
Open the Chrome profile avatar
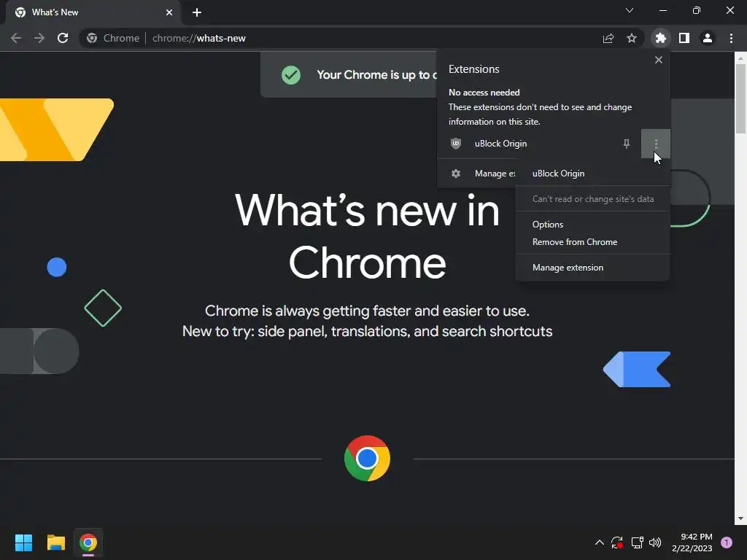[x=708, y=38]
